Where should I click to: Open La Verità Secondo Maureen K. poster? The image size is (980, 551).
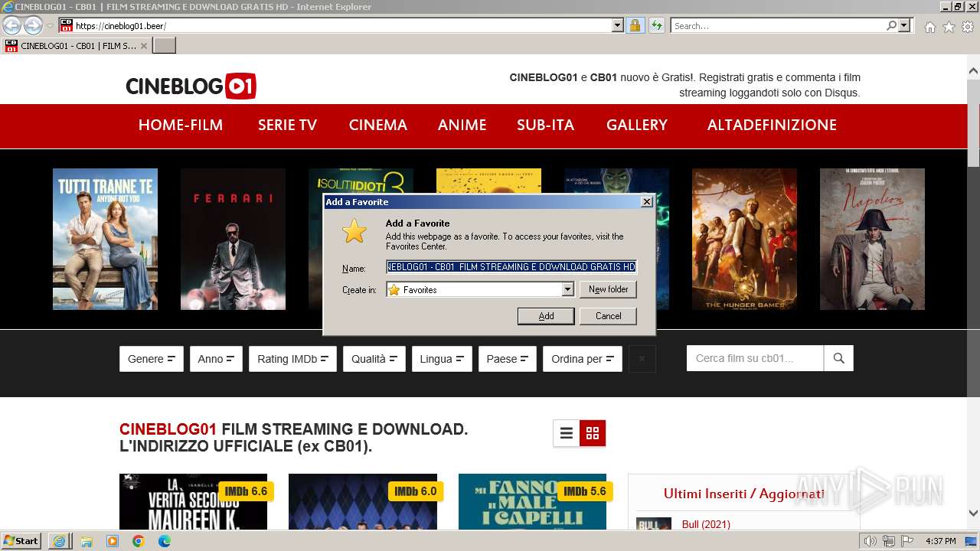coord(193,501)
